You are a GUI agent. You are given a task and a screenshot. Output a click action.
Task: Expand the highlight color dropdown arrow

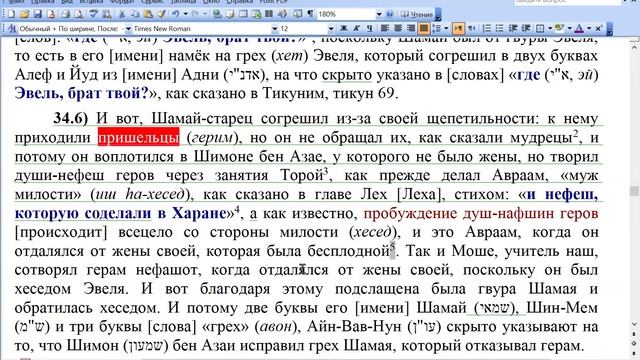click(570, 28)
